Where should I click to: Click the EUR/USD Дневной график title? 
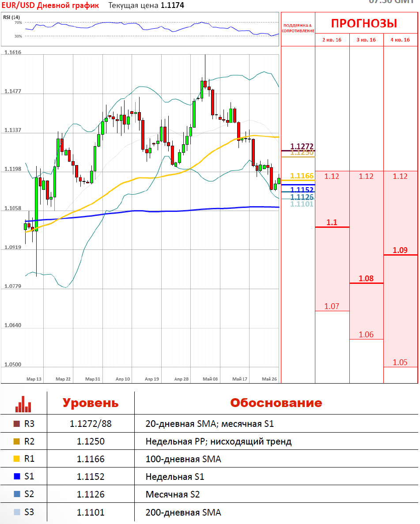coord(50,5)
